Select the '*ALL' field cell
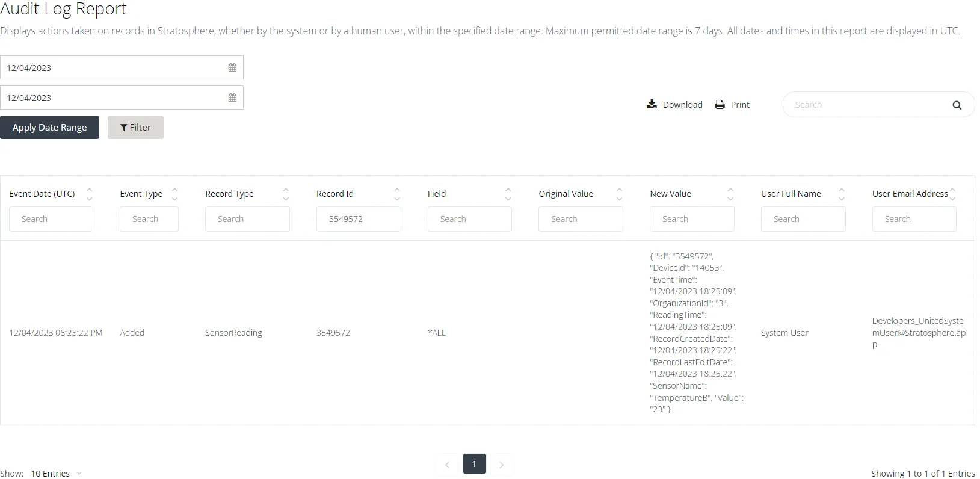 coord(437,333)
